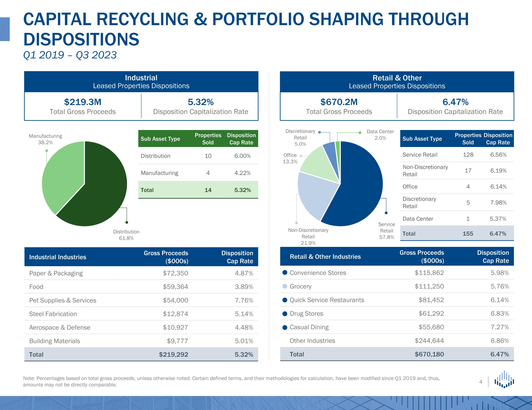The height and width of the screenshot is (410, 532).
Task: Click the company logo icon at bottom right
Action: [504, 379]
